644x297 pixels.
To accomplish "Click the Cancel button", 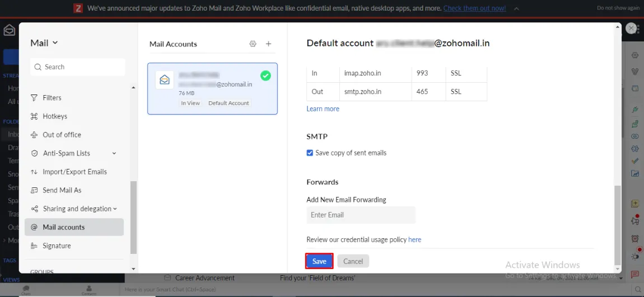I will (353, 261).
